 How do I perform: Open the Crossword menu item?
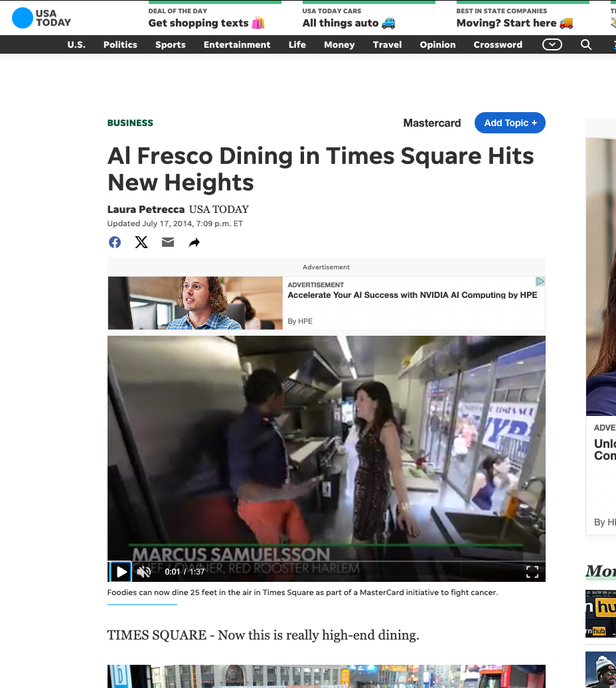(498, 44)
